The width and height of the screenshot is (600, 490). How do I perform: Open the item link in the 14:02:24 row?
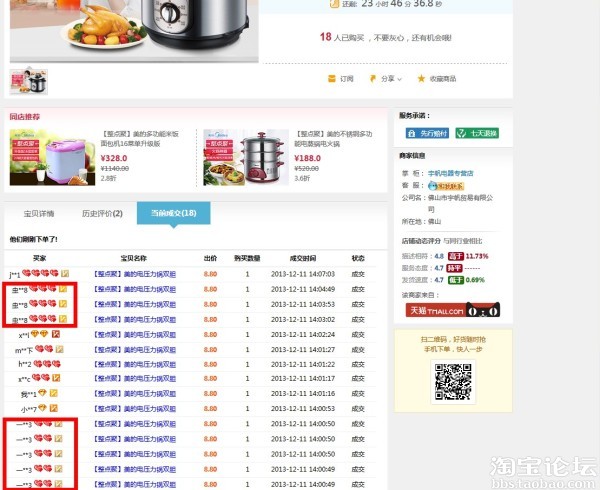[135, 335]
